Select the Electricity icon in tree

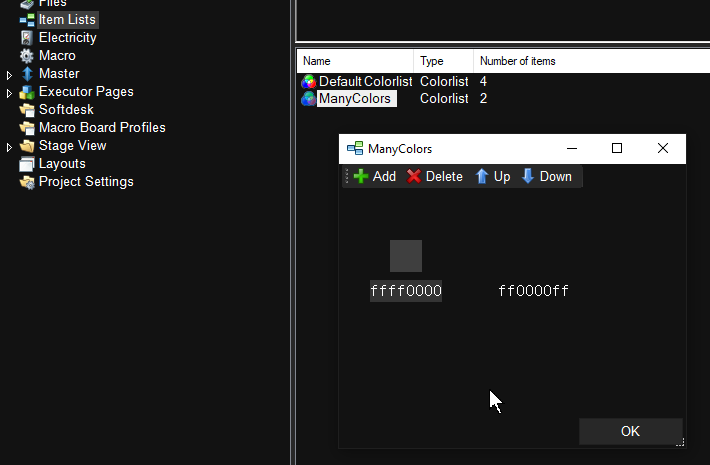tap(27, 38)
